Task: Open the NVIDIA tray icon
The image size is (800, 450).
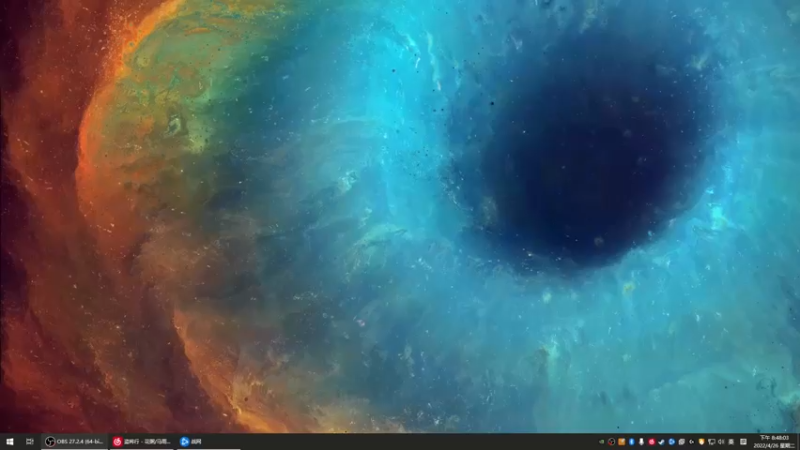Action: [x=602, y=442]
